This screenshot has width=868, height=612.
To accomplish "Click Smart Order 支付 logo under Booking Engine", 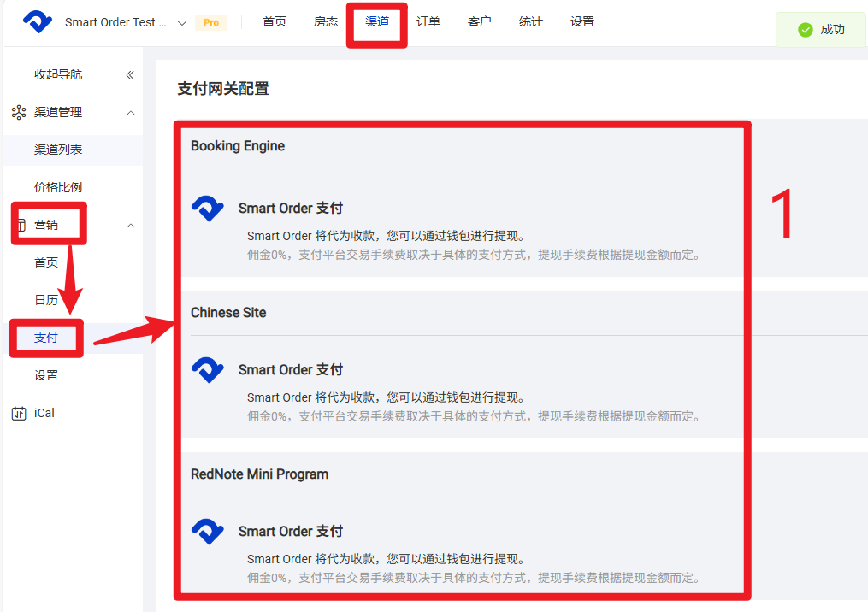I will [x=207, y=208].
